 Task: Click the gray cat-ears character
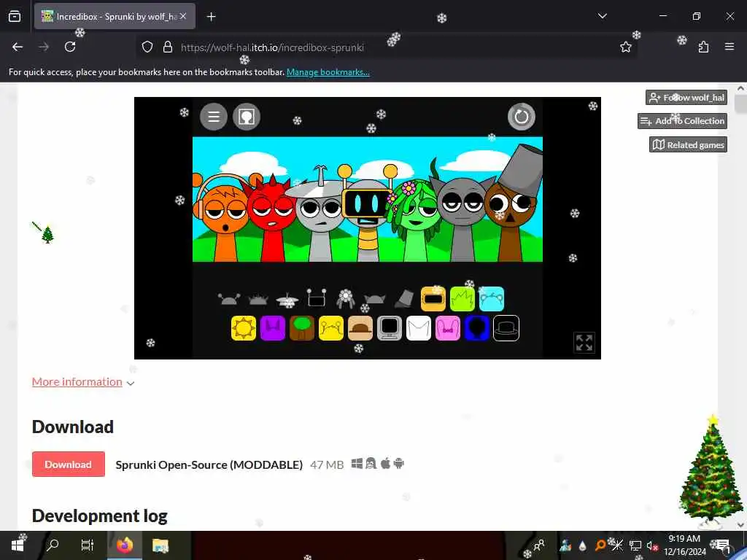(462, 219)
